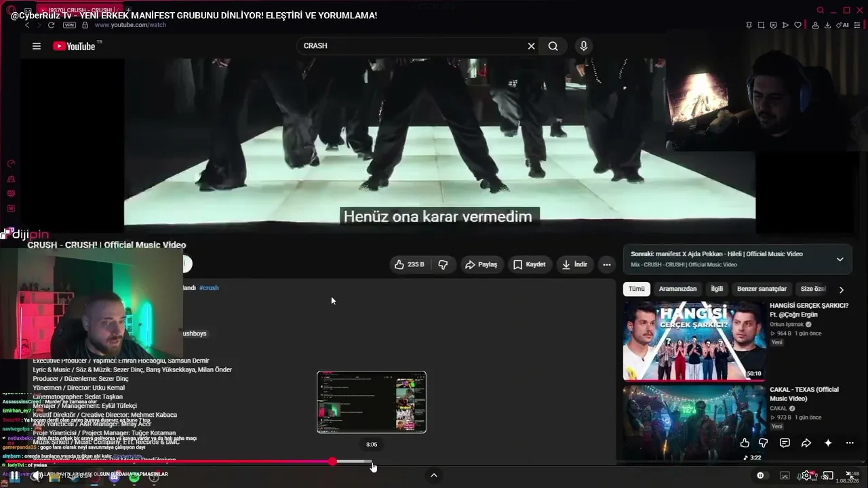This screenshot has height=488, width=868.
Task: Open the #crush hashtag link
Action: pos(209,288)
